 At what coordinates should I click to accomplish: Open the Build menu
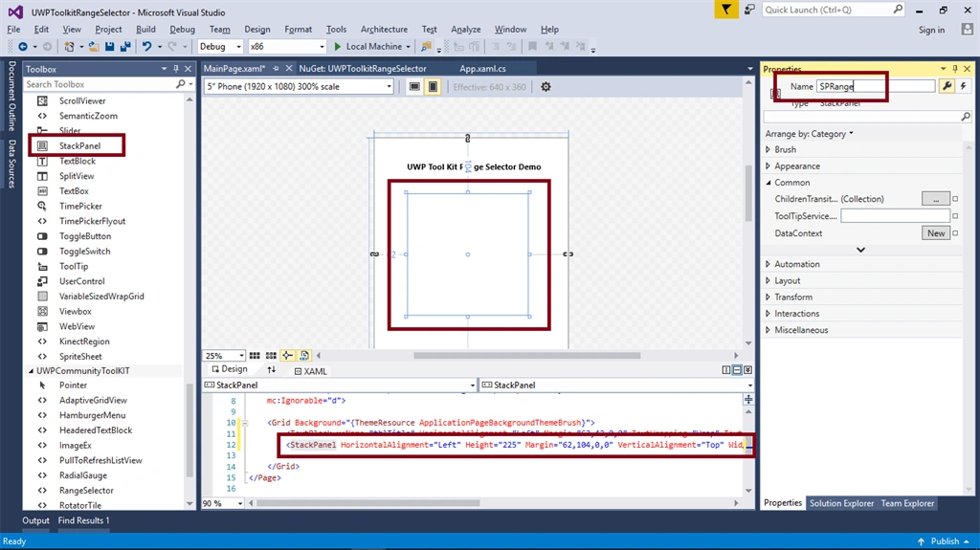click(x=145, y=30)
